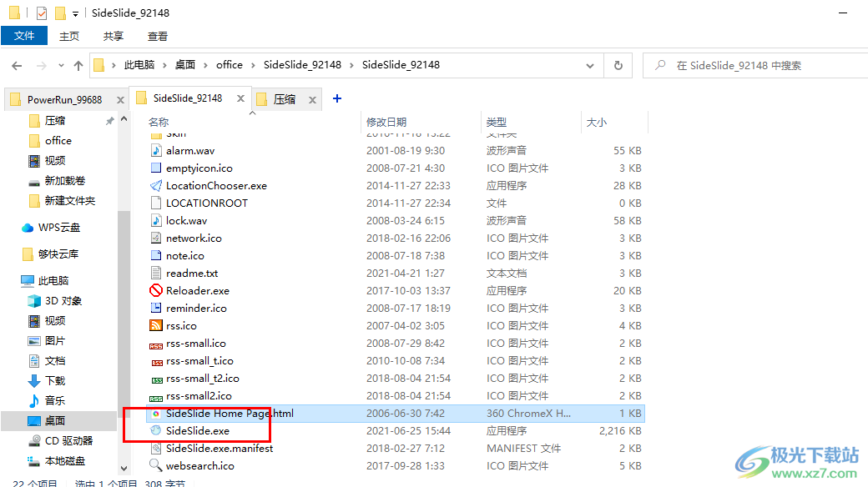Select SideSlide Home Page.html file name
This screenshot has height=487, width=868.
pyautogui.click(x=230, y=414)
